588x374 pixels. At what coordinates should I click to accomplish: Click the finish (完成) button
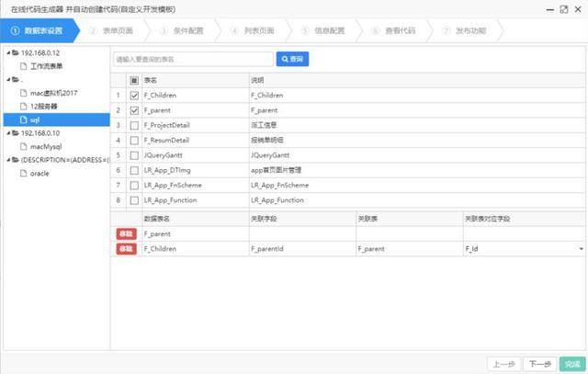(x=572, y=364)
